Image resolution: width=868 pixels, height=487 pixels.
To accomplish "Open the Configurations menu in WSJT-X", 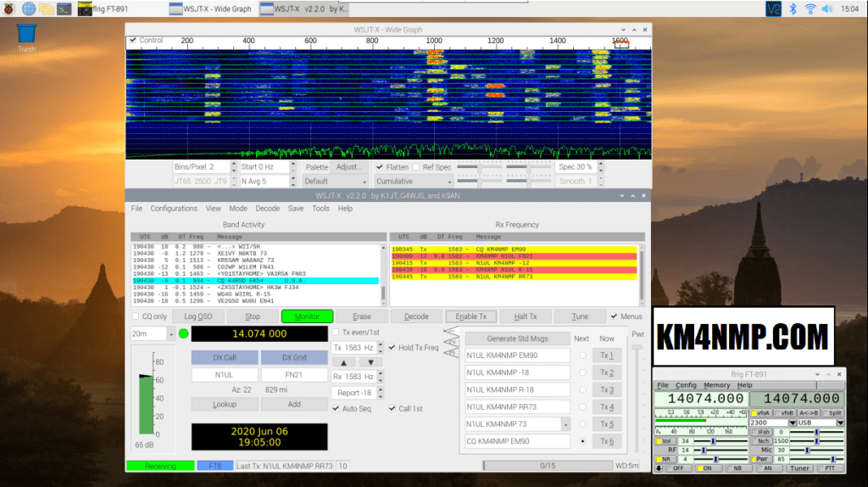I will tap(174, 208).
